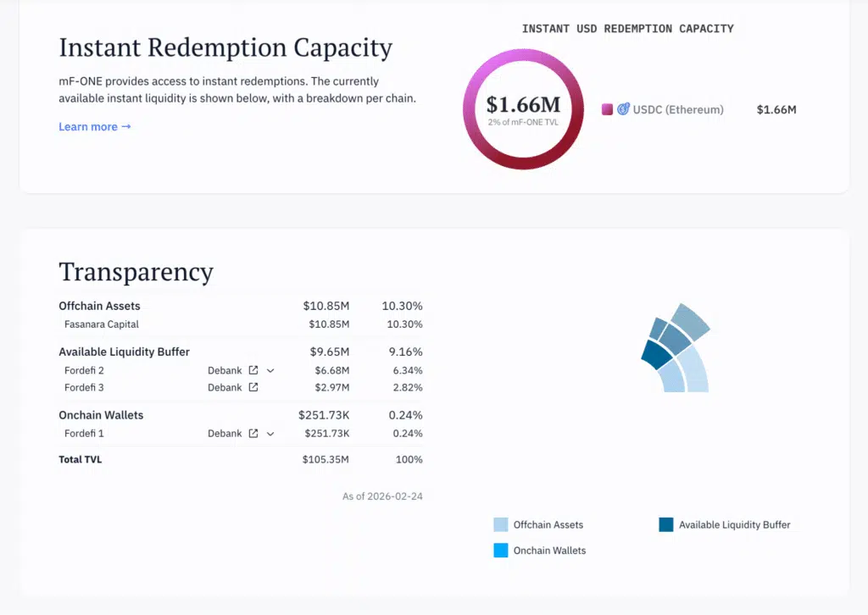Expand the chevron next to Fordefi 1

coord(268,433)
